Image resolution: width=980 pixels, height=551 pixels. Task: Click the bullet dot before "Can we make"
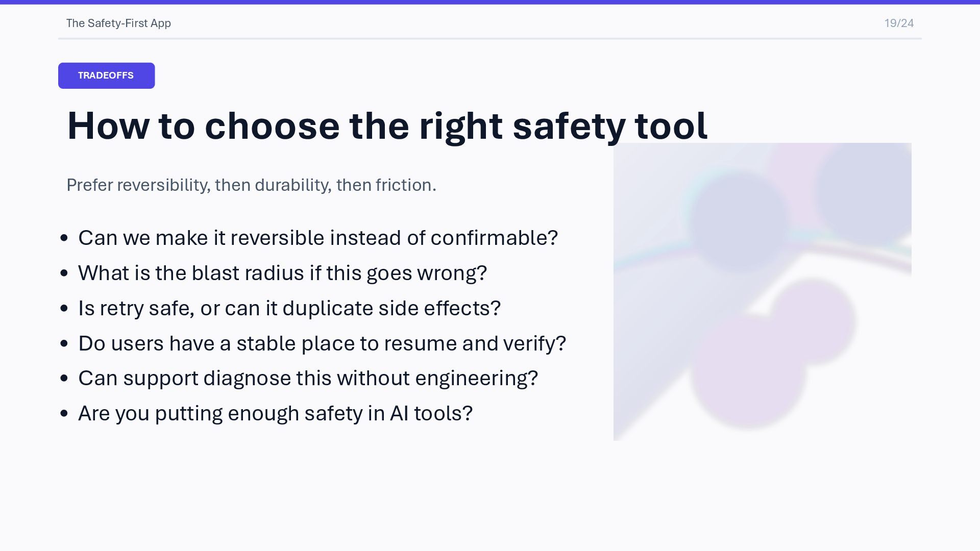64,238
